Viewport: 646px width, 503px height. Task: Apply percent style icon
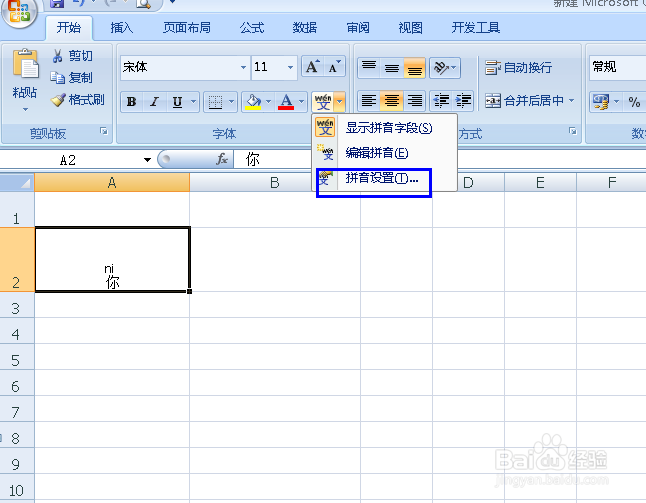click(x=634, y=101)
